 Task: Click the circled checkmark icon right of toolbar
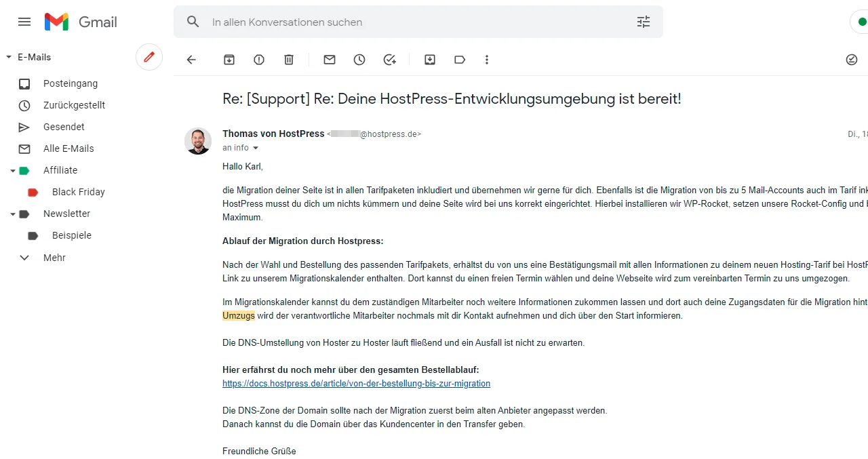tap(852, 60)
